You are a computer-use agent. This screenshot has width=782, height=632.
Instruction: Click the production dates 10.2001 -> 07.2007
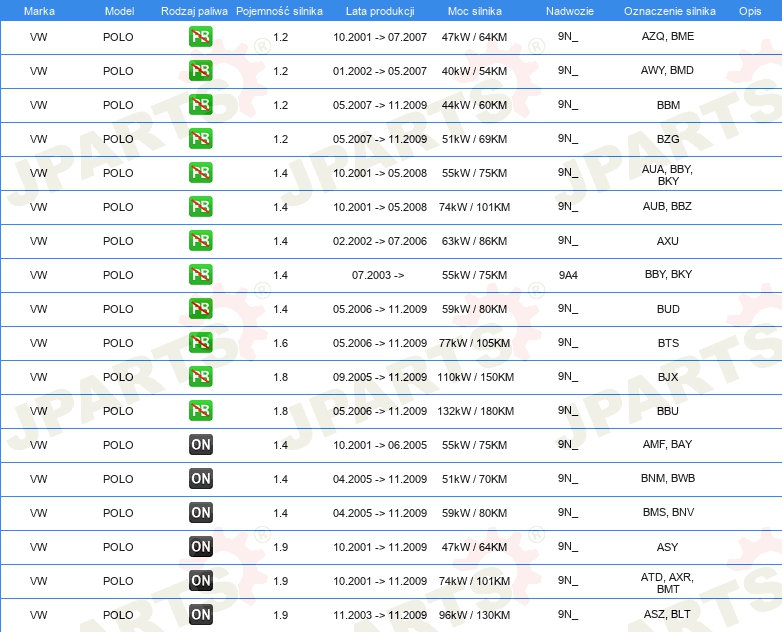(x=380, y=37)
